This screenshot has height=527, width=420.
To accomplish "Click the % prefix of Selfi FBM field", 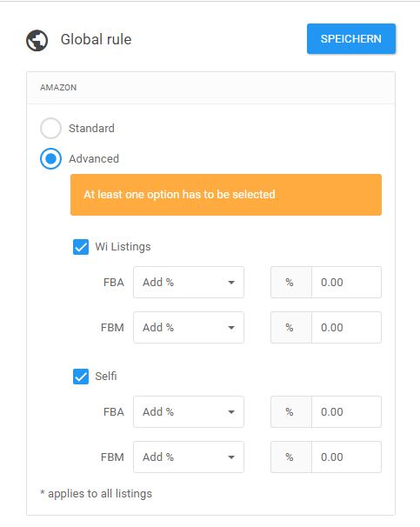I will point(291,457).
